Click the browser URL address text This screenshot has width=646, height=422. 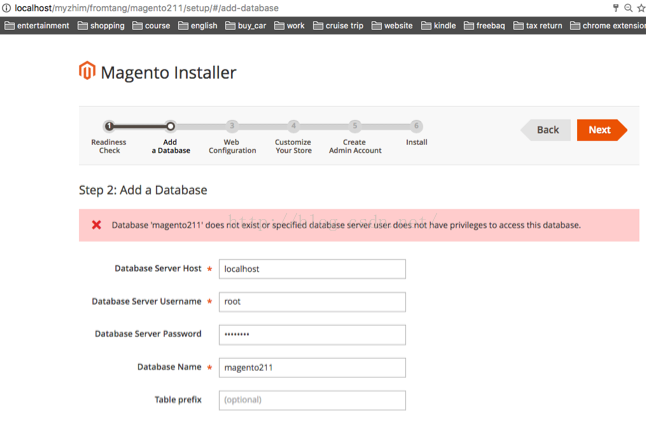pyautogui.click(x=147, y=8)
